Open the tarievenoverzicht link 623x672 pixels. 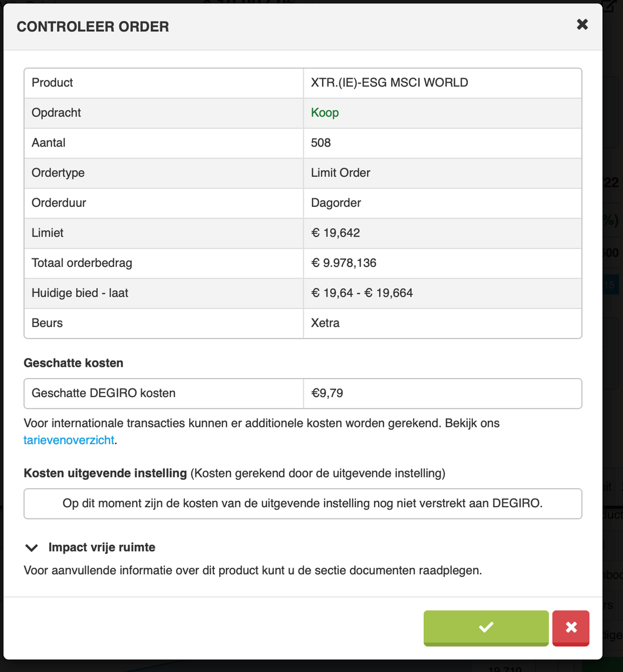[x=69, y=440]
